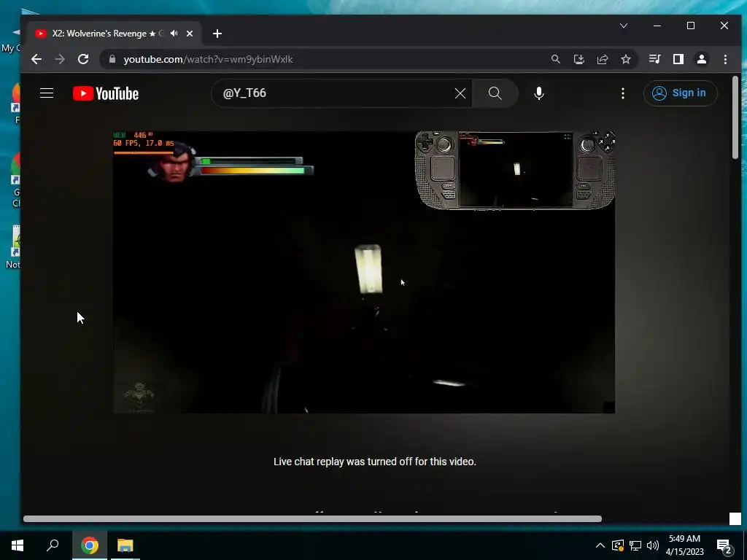The height and width of the screenshot is (560, 747).
Task: Click the video player to pause playback
Action: 364,273
